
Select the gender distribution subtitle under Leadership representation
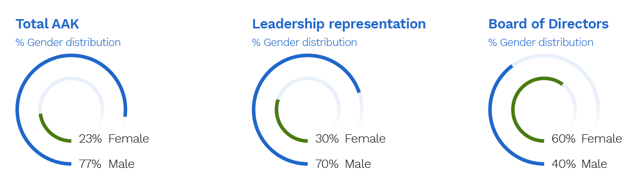[304, 42]
